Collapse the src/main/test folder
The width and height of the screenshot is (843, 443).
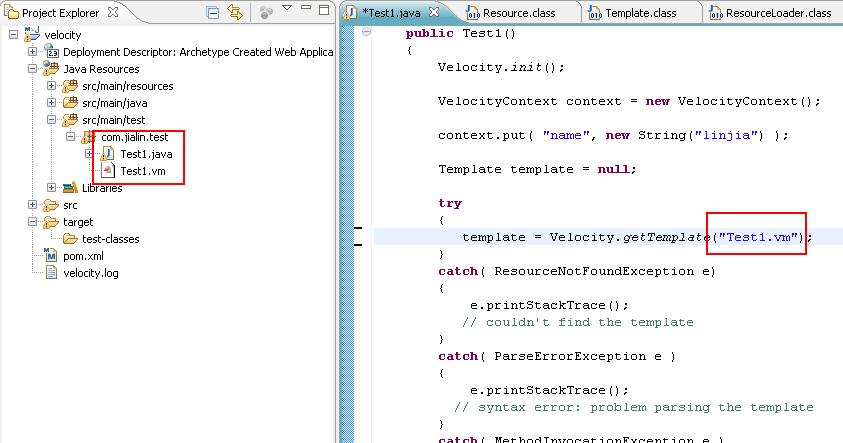(x=51, y=120)
